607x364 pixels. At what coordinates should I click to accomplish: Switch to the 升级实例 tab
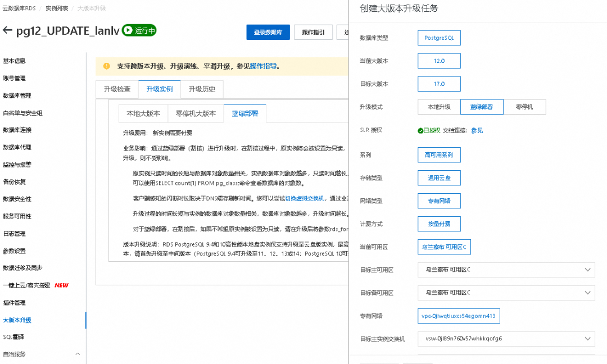pos(160,89)
